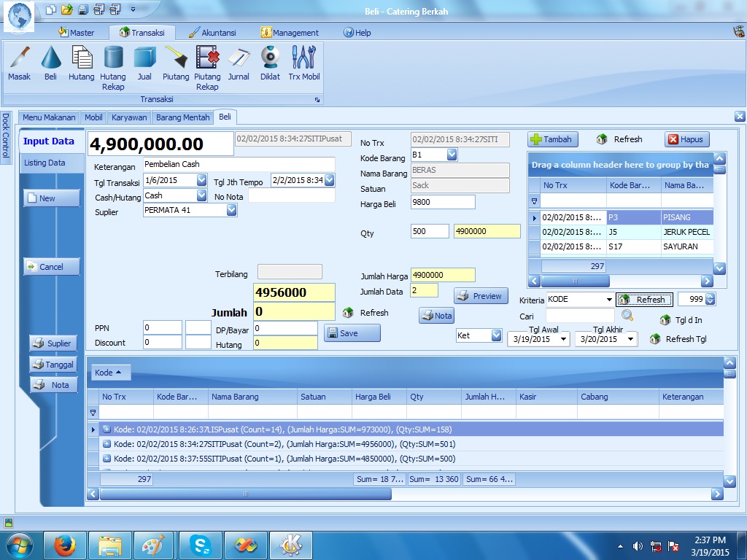Select the Piutang ribbon icon
The height and width of the screenshot is (560, 747).
coord(176,62)
